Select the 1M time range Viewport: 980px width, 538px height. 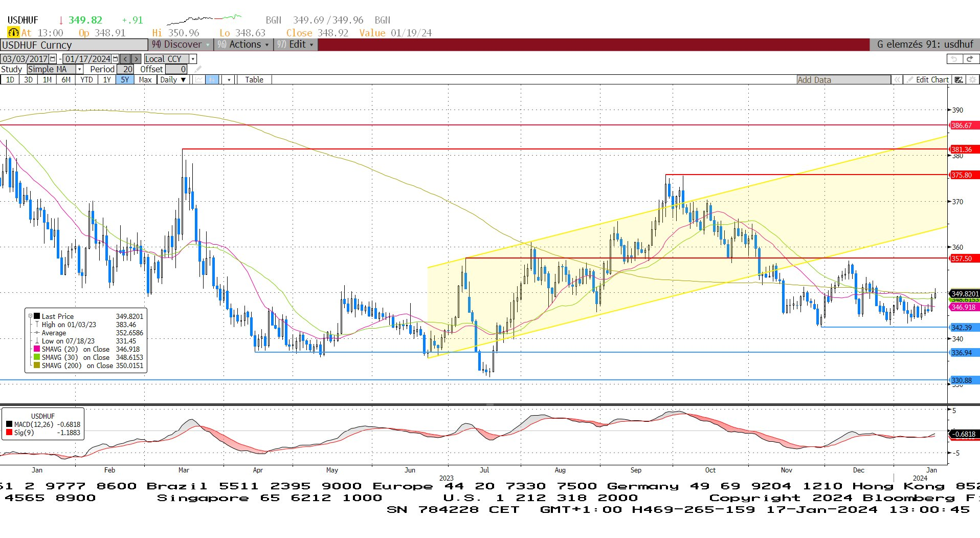[x=47, y=80]
